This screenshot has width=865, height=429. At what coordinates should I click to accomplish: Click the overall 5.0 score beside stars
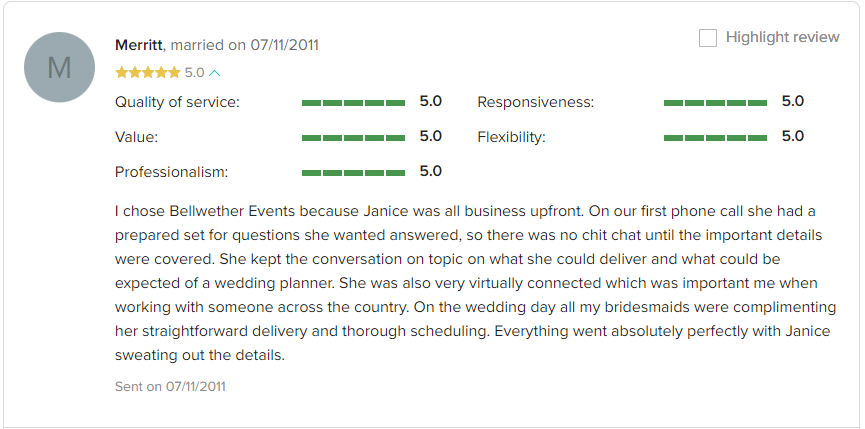pos(194,73)
